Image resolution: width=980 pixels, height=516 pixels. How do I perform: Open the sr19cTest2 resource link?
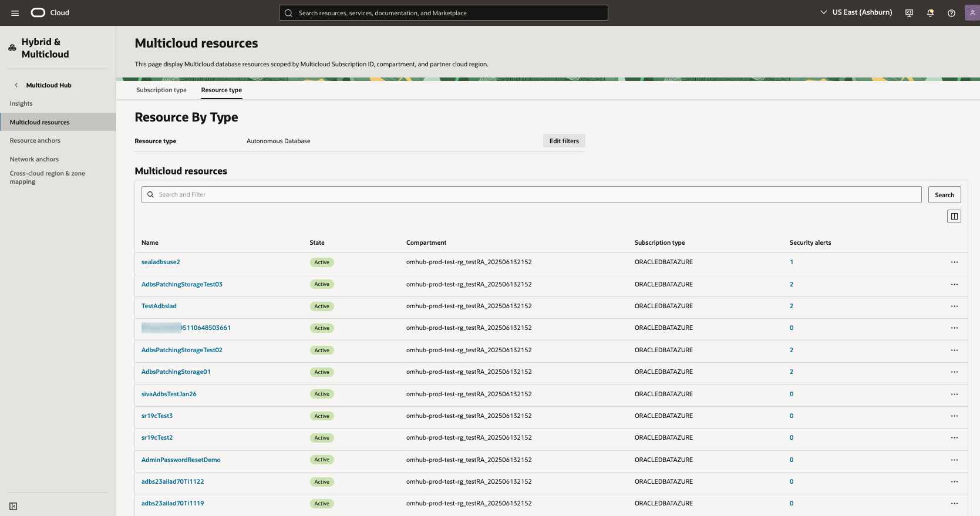157,437
